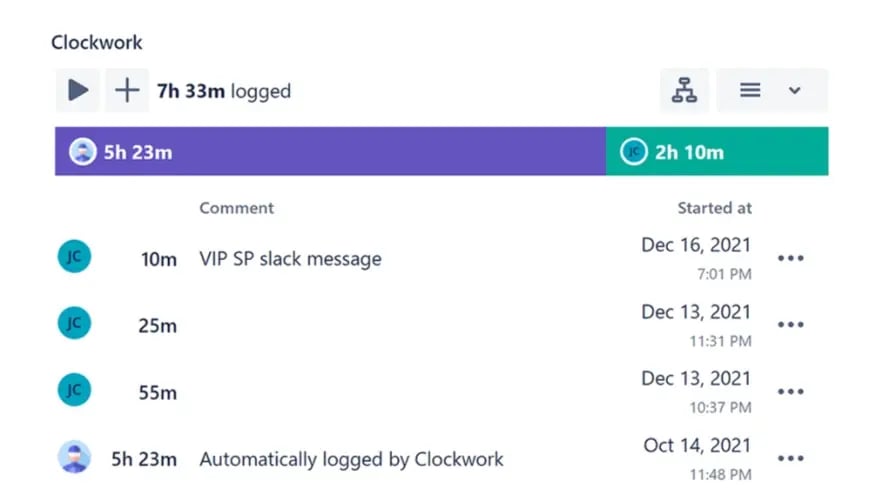The height and width of the screenshot is (495, 870).
Task: Open more options for 10m worklog
Action: (x=791, y=258)
